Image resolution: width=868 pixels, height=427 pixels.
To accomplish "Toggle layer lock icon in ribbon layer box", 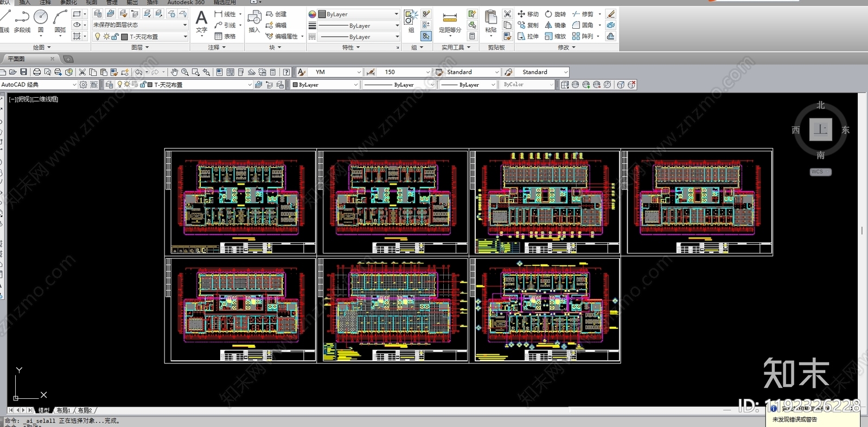I will (115, 37).
